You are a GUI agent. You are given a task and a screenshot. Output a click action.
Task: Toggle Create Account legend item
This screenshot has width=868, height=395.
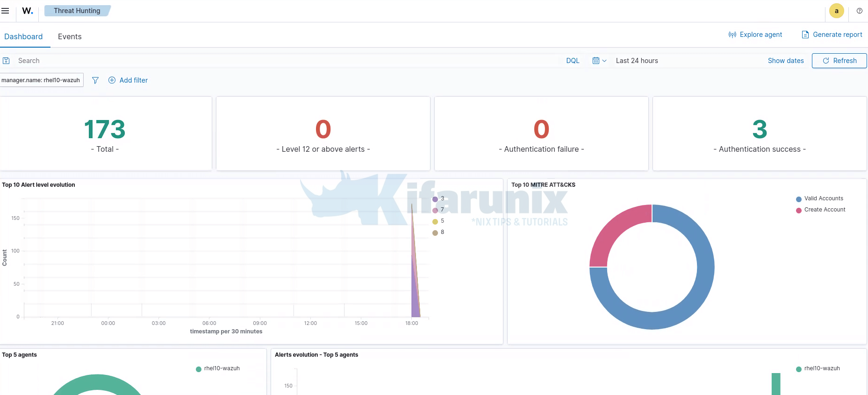pos(821,210)
